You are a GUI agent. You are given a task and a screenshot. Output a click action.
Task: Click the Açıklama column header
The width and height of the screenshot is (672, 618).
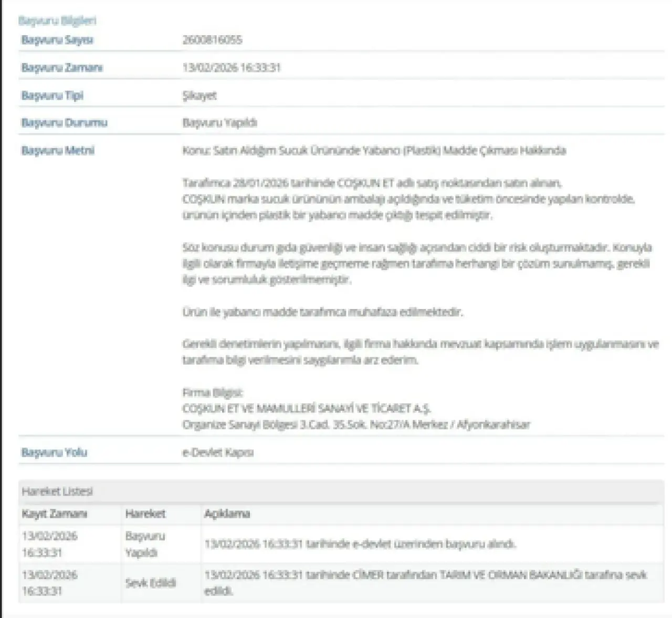tap(227, 514)
